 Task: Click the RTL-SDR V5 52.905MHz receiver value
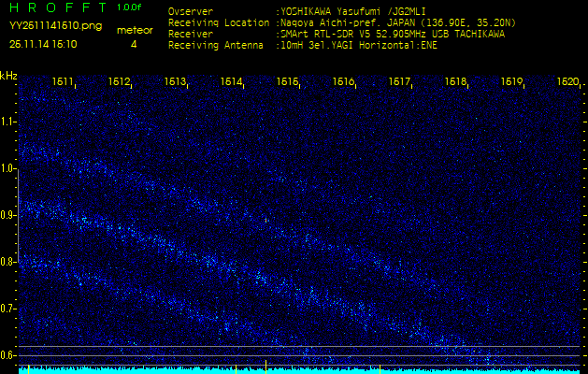[393, 35]
